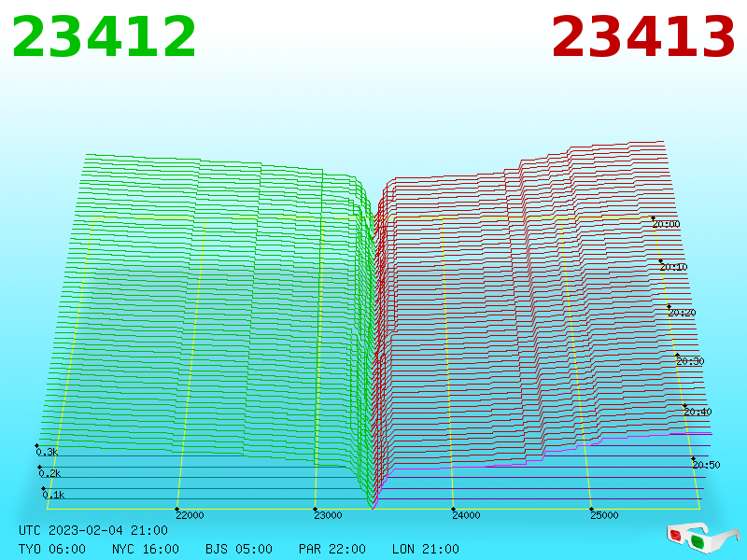Click the BJS 05:00 Beijing time
Viewport: 747px width, 560px height.
[x=239, y=549]
